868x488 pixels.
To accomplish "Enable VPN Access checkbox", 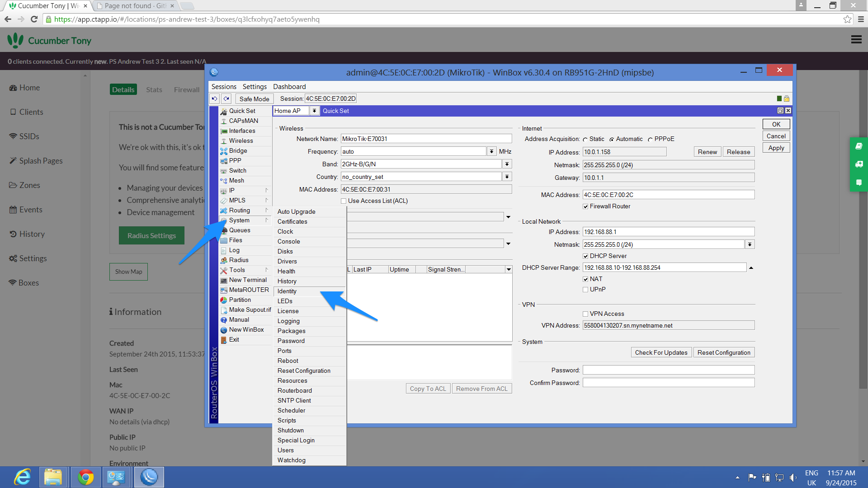I will pos(585,314).
